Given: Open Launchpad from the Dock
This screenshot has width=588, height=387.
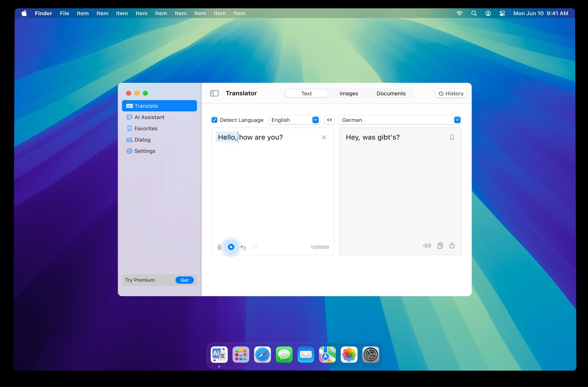Looking at the screenshot, I should [241, 355].
